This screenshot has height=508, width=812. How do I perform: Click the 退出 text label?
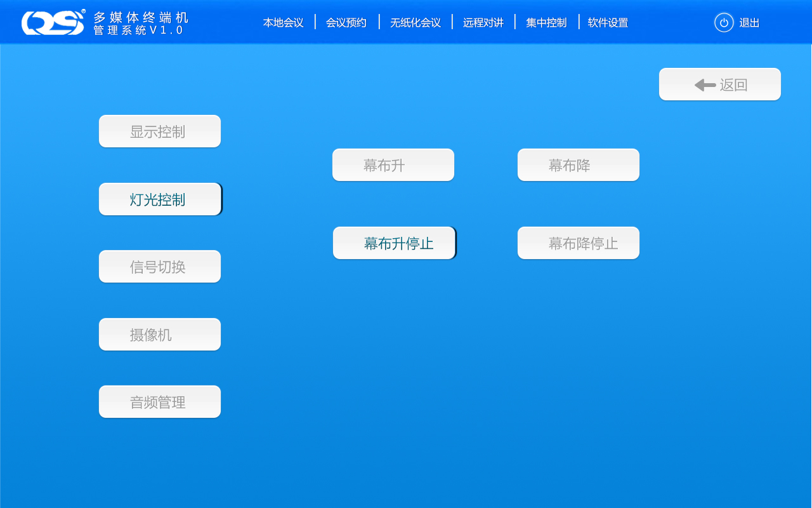point(749,23)
